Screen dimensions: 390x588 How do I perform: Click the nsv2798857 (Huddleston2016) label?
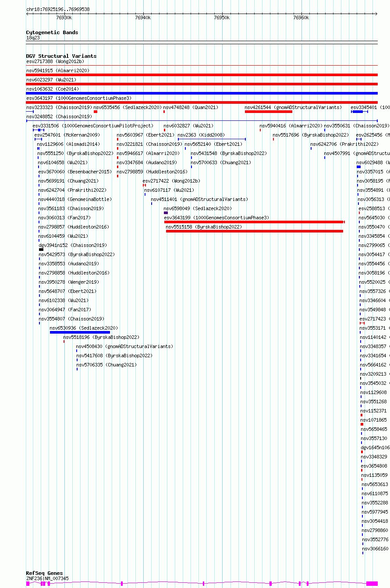(x=74, y=227)
